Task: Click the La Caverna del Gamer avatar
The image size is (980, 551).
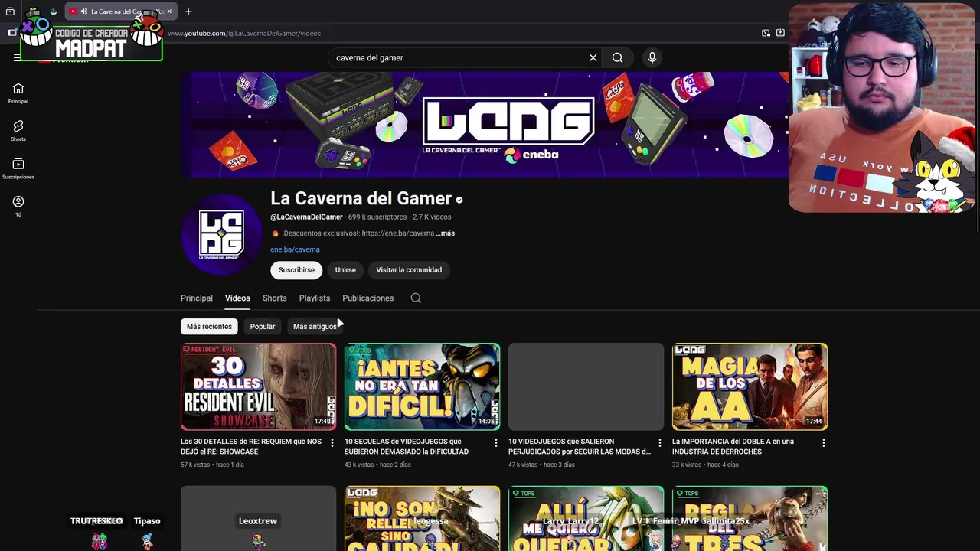Action: 222,233
